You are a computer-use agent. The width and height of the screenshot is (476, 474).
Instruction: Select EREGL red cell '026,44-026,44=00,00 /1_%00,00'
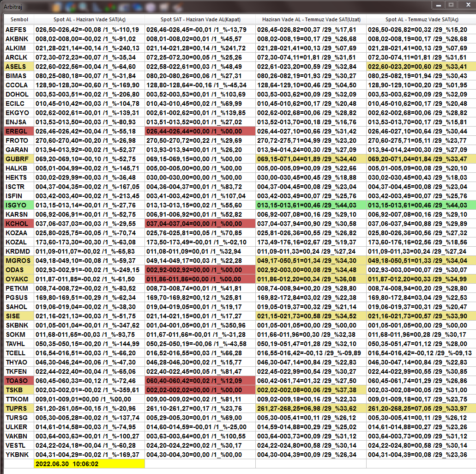pyautogui.click(x=200, y=131)
